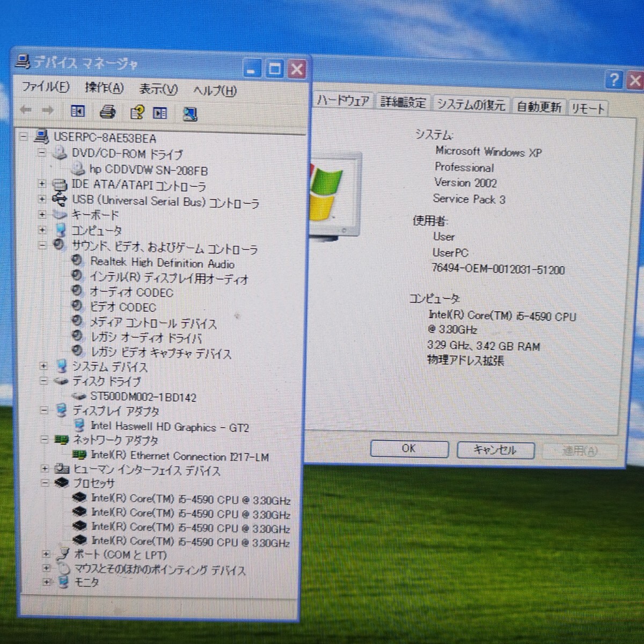The height and width of the screenshot is (644, 644).
Task: Expand the モニタ node
Action: tap(47, 581)
